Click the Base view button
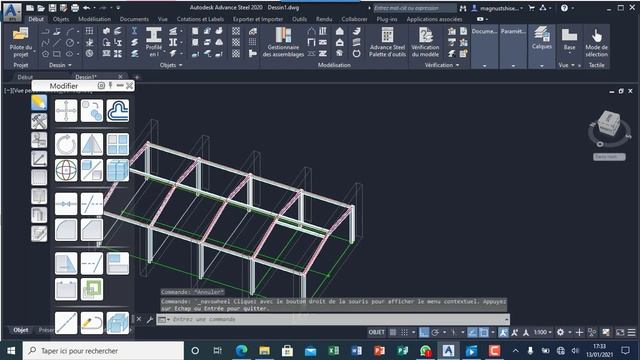Screen dimensions: 640x360 [569, 40]
